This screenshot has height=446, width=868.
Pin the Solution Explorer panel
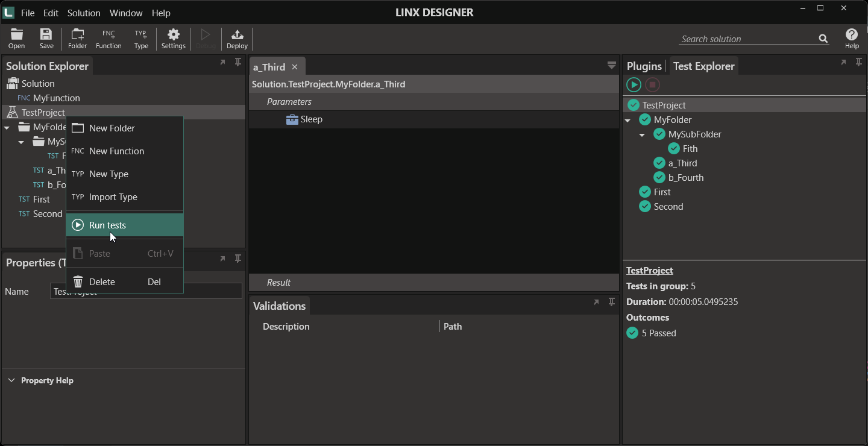pos(238,62)
